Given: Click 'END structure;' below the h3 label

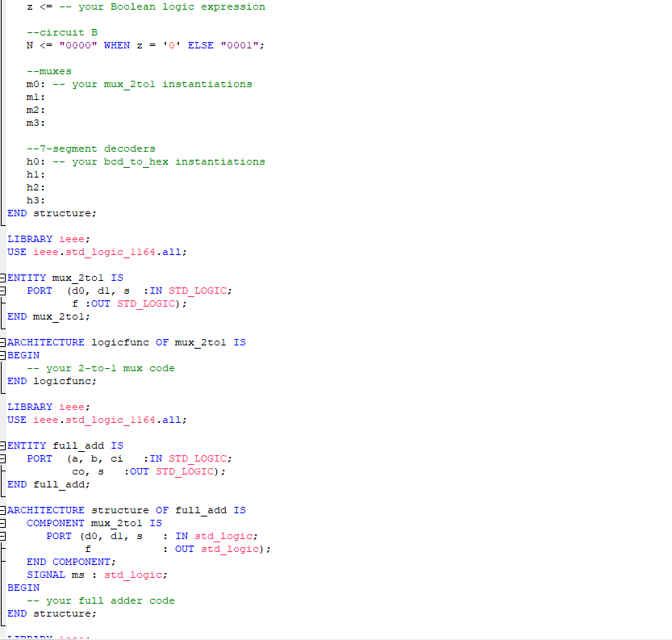Looking at the screenshot, I should click(52, 213).
